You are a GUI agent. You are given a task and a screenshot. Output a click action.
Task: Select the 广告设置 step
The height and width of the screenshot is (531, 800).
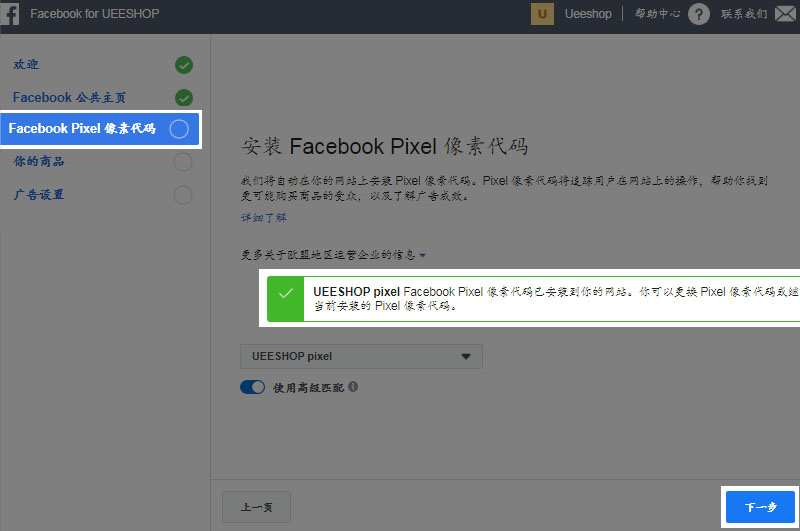[39, 194]
